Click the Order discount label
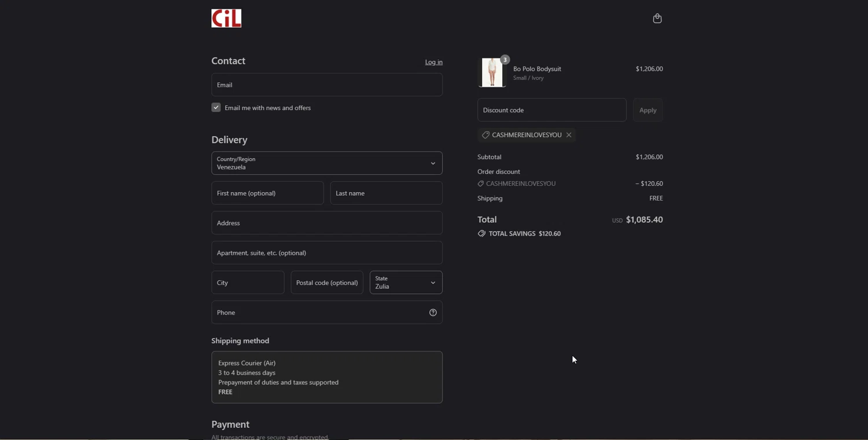This screenshot has width=868, height=440. coord(499,172)
